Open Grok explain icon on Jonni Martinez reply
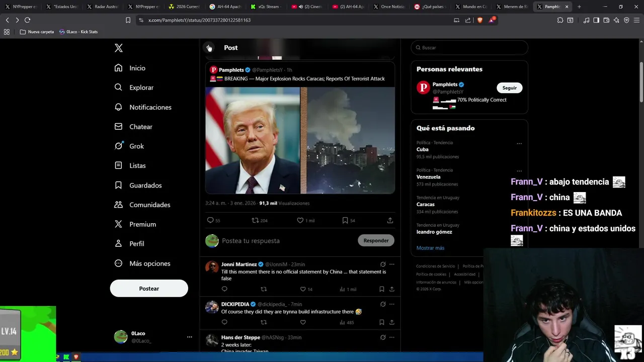Viewport: 644px width, 362px height. point(383,264)
